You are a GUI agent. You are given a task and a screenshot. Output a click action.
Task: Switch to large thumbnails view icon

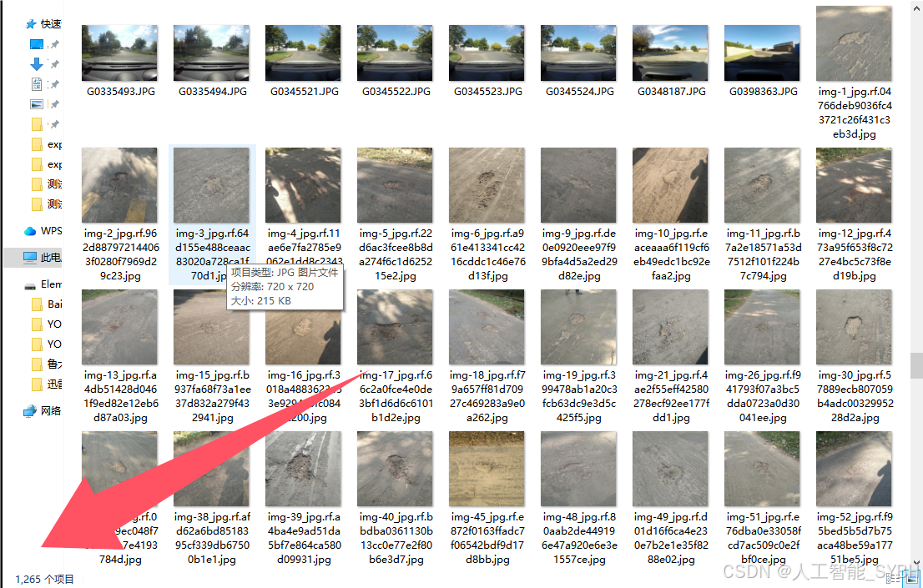point(911,580)
